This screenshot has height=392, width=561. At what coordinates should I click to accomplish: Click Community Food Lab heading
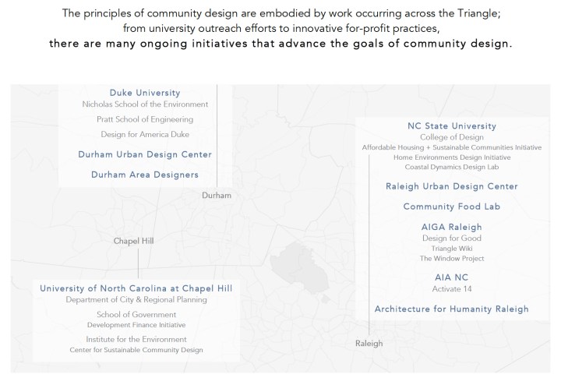click(452, 207)
